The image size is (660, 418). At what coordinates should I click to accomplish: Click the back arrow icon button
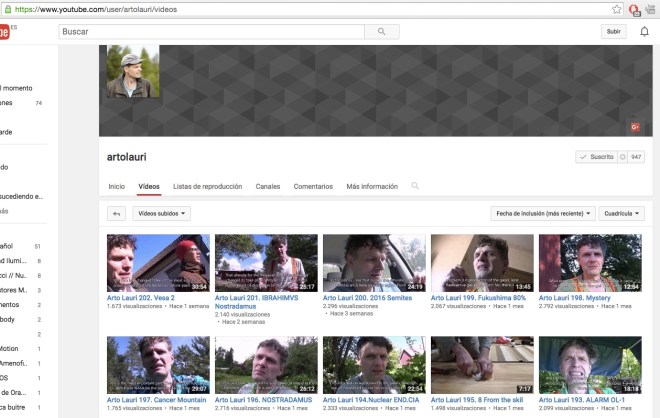coord(116,213)
